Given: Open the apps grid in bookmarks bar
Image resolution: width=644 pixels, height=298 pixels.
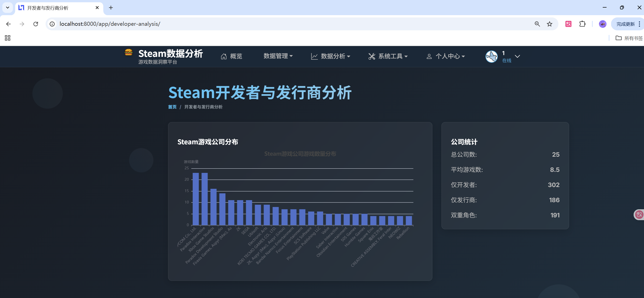Looking at the screenshot, I should tap(8, 38).
